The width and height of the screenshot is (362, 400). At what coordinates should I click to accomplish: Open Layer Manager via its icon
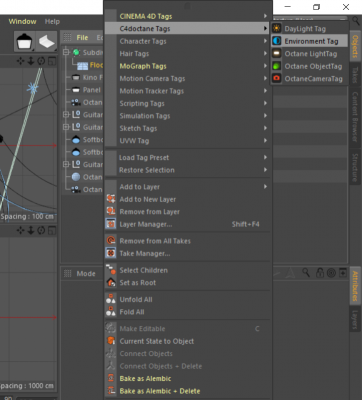coord(111,224)
